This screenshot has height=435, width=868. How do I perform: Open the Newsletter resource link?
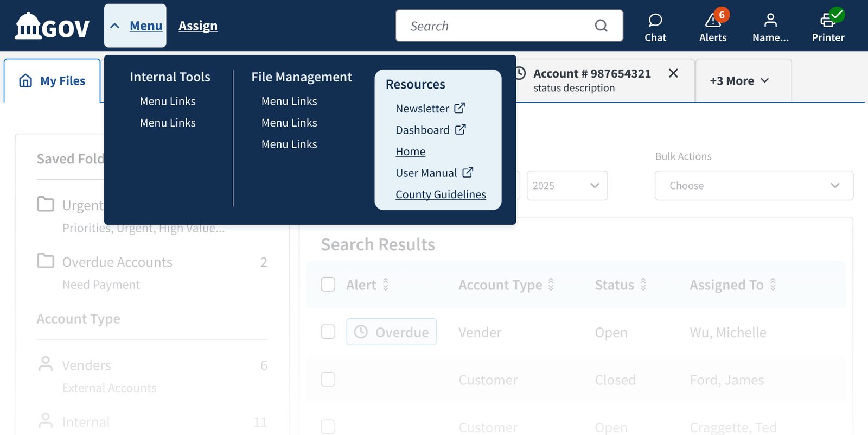423,109
